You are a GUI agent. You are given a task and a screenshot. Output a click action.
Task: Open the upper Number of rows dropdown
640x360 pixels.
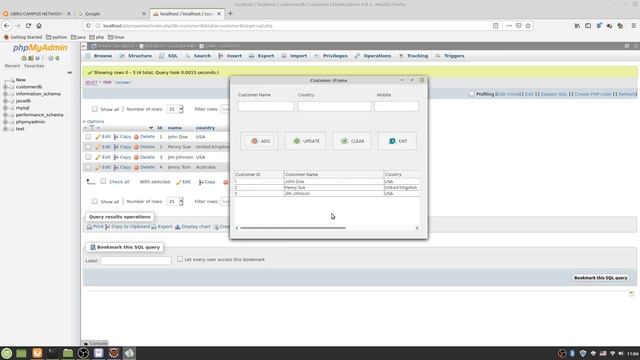(x=176, y=109)
